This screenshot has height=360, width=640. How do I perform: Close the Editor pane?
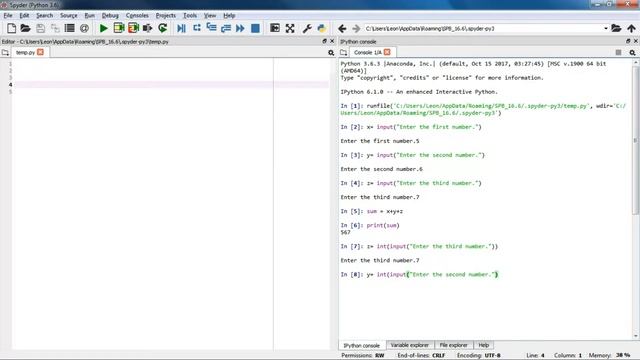point(332,41)
